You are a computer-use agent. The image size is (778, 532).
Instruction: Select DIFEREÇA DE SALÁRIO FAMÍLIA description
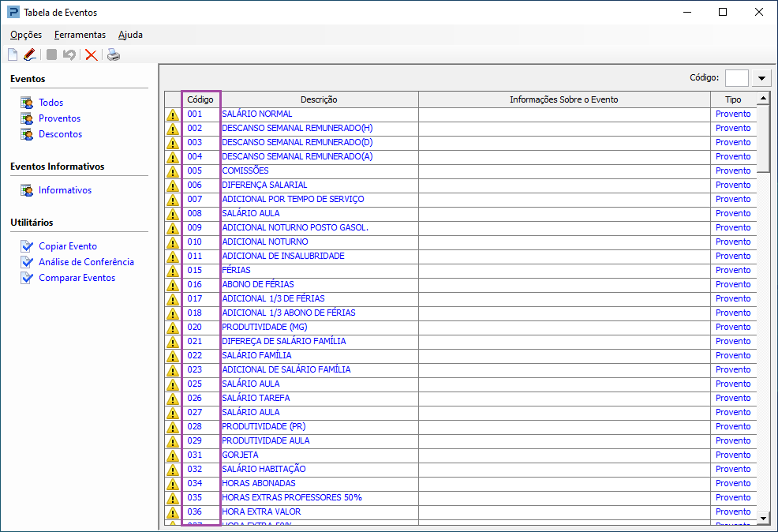284,342
